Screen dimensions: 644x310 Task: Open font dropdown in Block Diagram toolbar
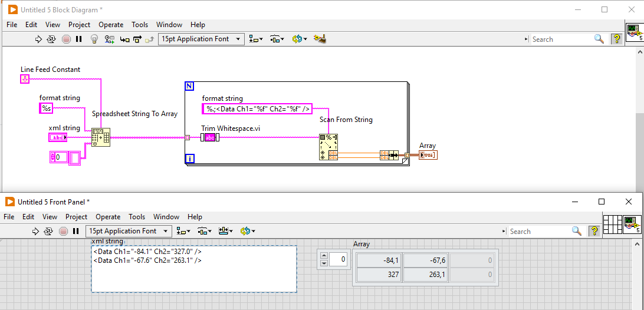coord(201,39)
